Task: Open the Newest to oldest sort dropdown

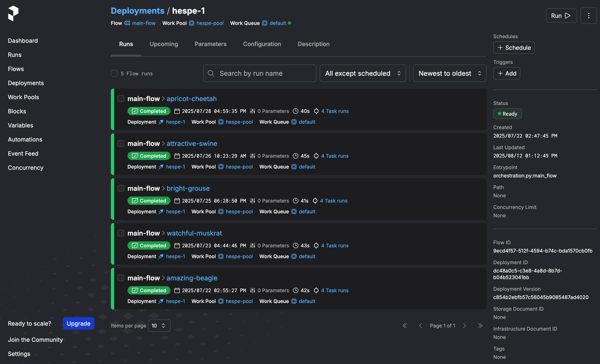Action: click(x=449, y=73)
